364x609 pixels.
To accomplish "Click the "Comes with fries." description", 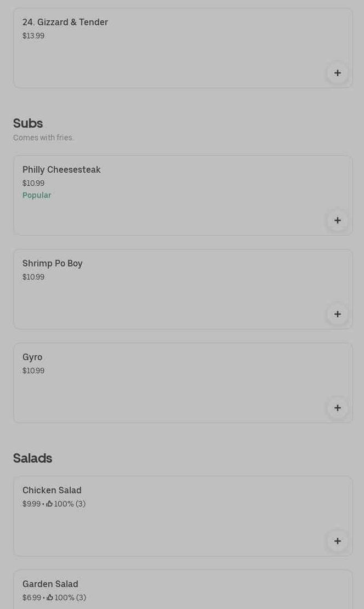I will (x=43, y=138).
